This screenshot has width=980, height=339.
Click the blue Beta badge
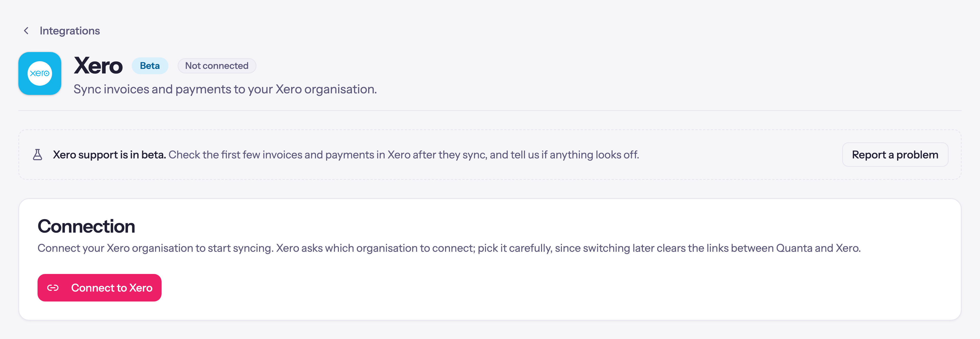pyautogui.click(x=150, y=66)
